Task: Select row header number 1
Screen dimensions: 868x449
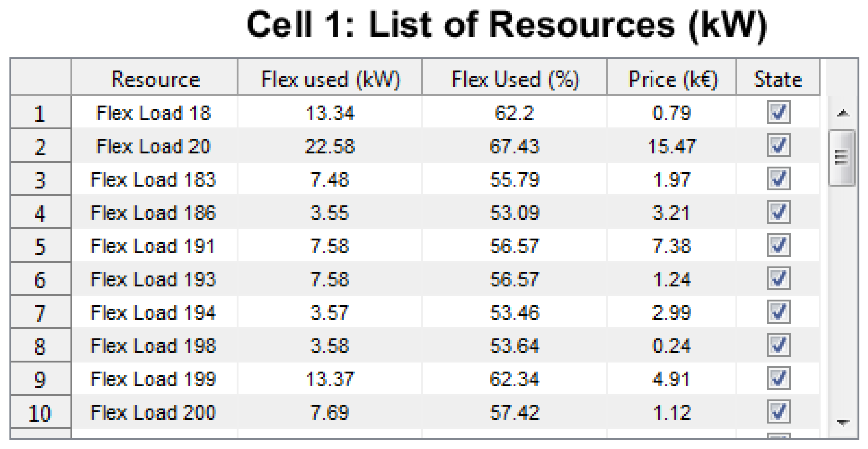Action: coord(40,113)
